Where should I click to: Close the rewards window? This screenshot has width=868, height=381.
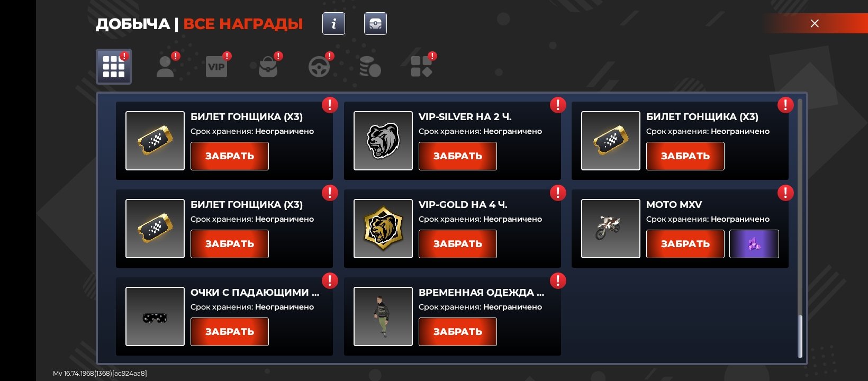point(815,23)
